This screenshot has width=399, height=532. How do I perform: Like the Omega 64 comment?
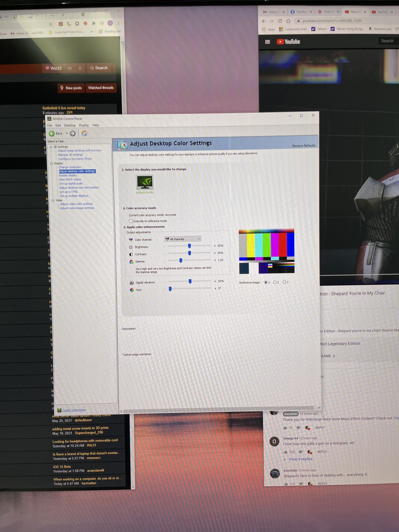pyautogui.click(x=285, y=452)
